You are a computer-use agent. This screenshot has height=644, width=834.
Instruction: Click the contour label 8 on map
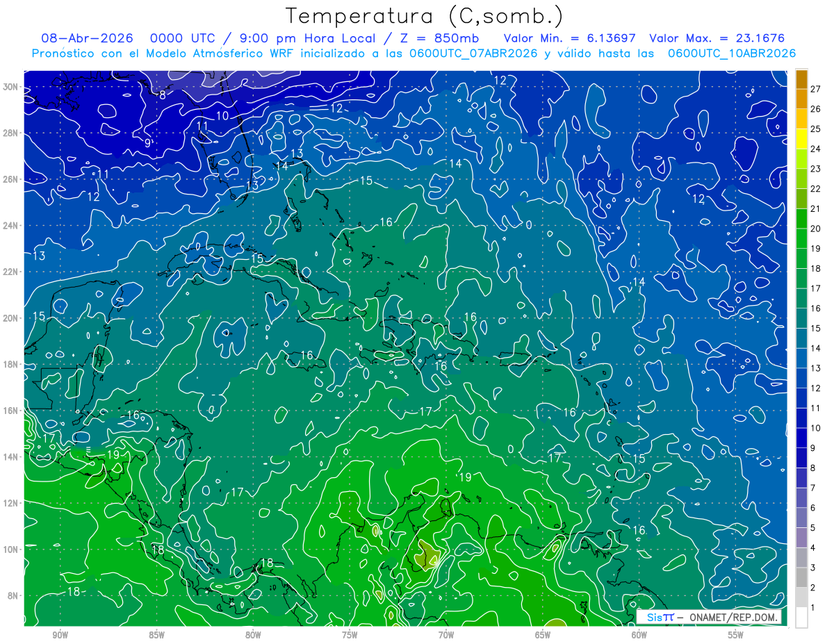coord(162,95)
